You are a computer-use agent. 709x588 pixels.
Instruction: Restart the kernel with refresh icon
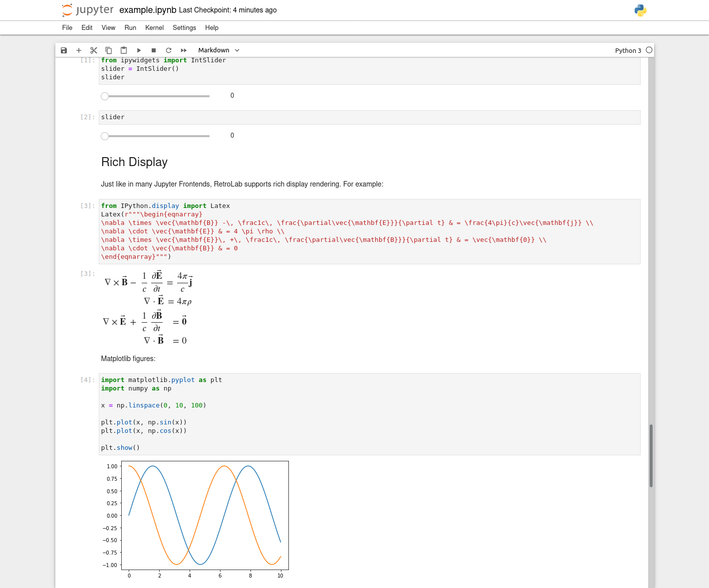coord(169,50)
